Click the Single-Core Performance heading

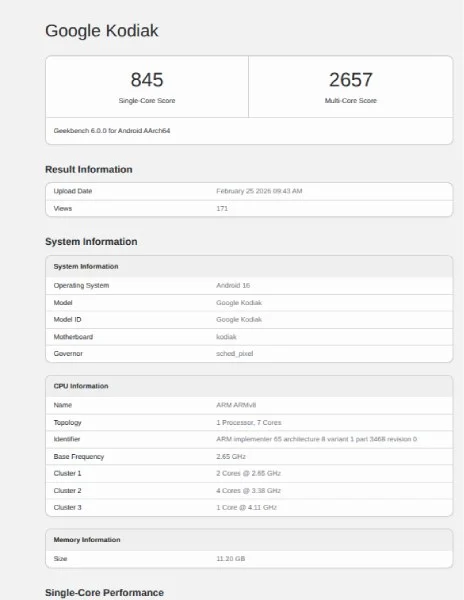pyautogui.click(x=104, y=593)
